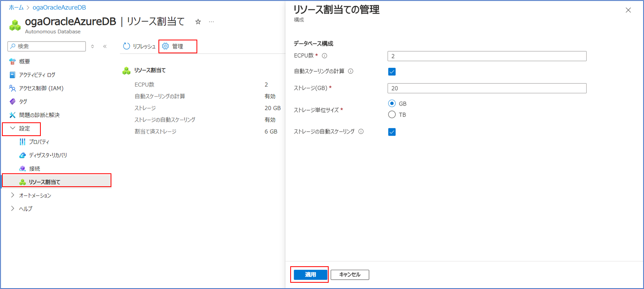
Task: Click the 概要 overview icon
Action: [13, 62]
